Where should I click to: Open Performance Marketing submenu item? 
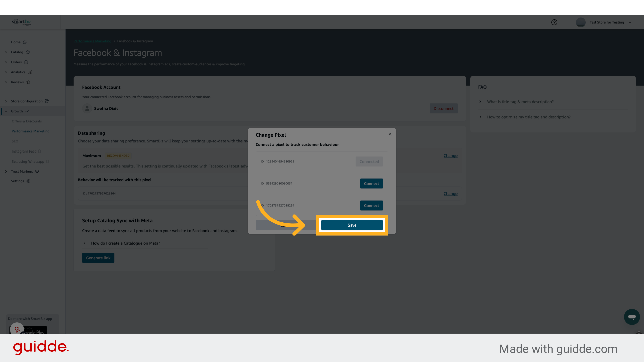click(31, 131)
